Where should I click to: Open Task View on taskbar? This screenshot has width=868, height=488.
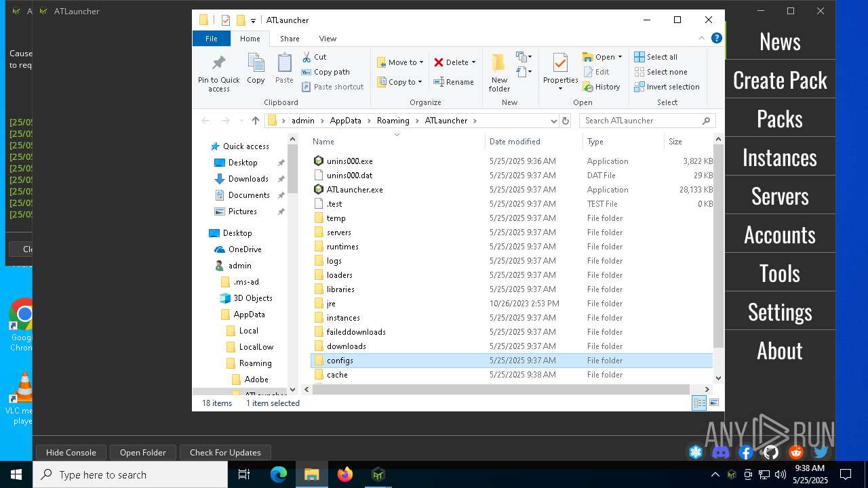pyautogui.click(x=245, y=474)
